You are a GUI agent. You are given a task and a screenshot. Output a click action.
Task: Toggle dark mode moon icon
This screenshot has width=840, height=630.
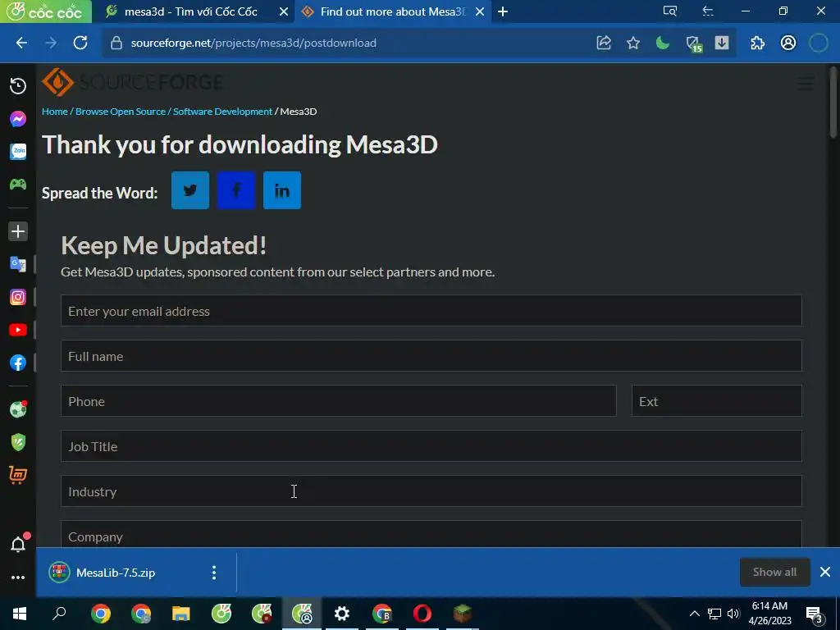coord(663,43)
